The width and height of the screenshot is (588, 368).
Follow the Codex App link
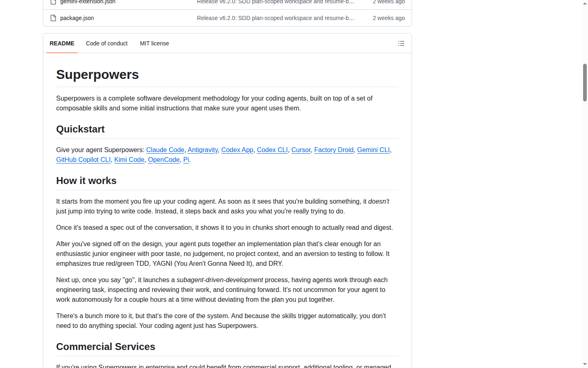point(237,150)
